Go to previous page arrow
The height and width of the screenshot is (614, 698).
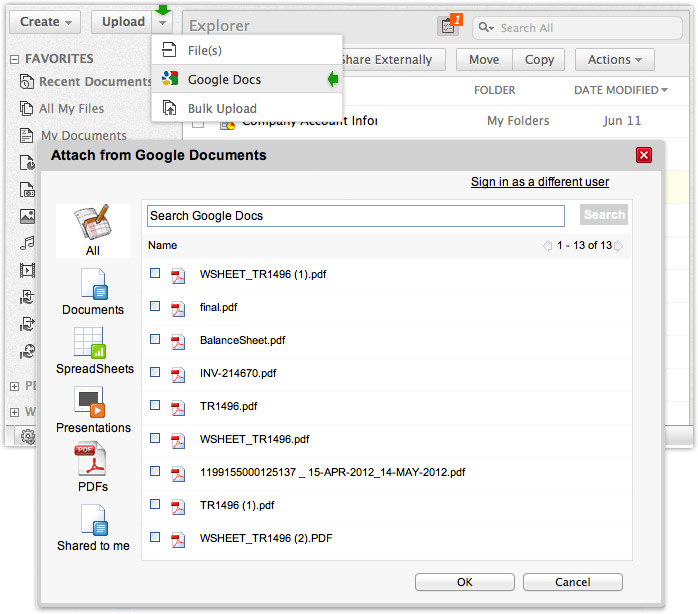pos(547,245)
